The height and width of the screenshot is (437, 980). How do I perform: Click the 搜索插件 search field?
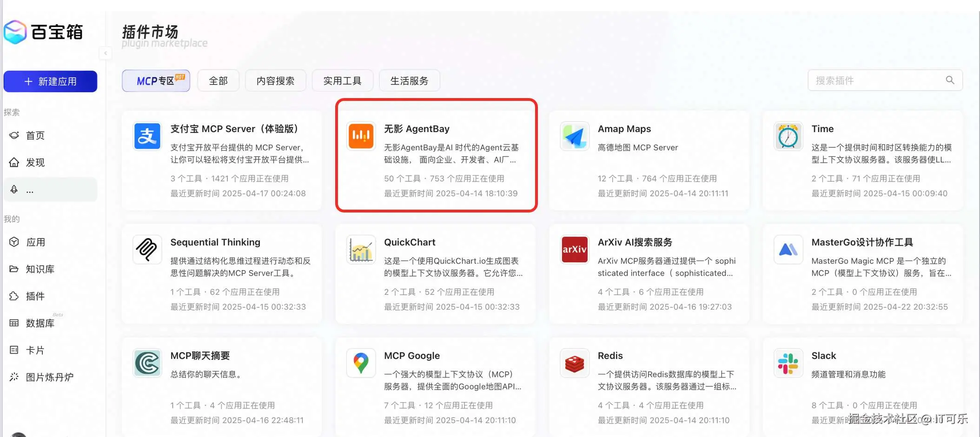(885, 80)
